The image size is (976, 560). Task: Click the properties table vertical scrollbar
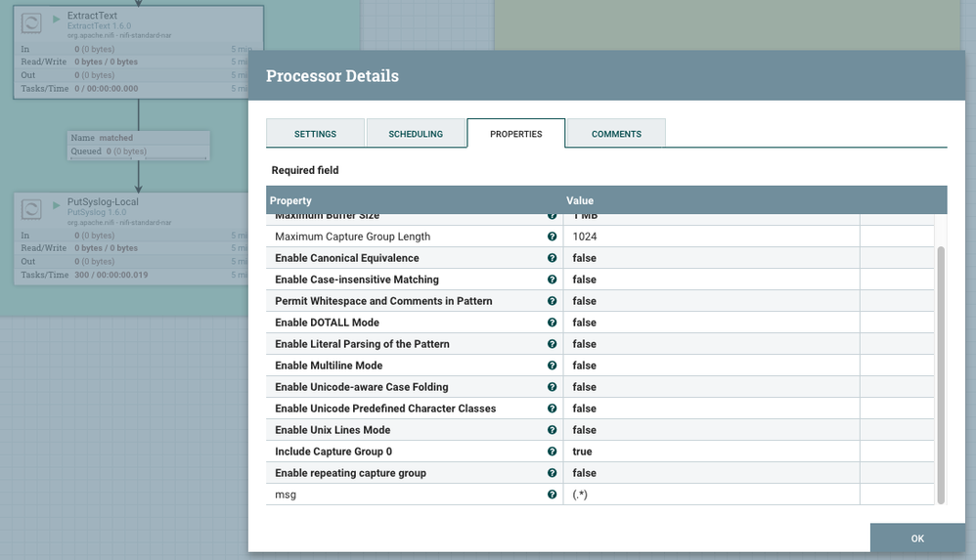(x=941, y=371)
